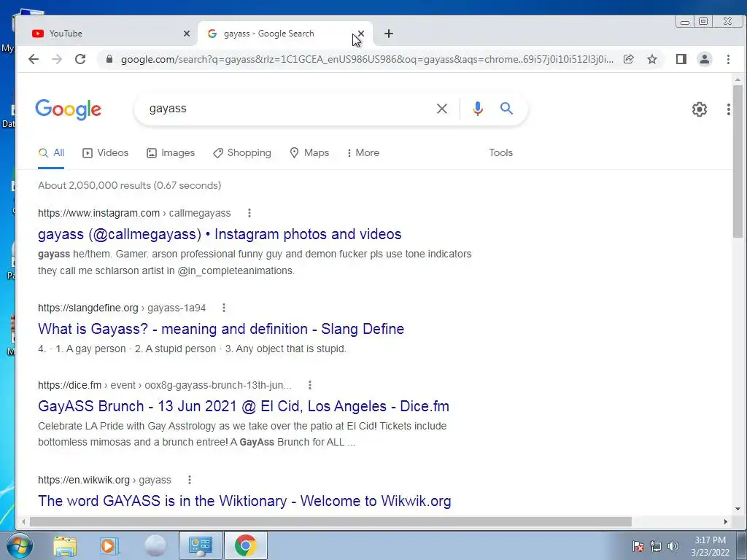The width and height of the screenshot is (747, 560).
Task: Share this page icon in address bar
Action: coord(628,59)
